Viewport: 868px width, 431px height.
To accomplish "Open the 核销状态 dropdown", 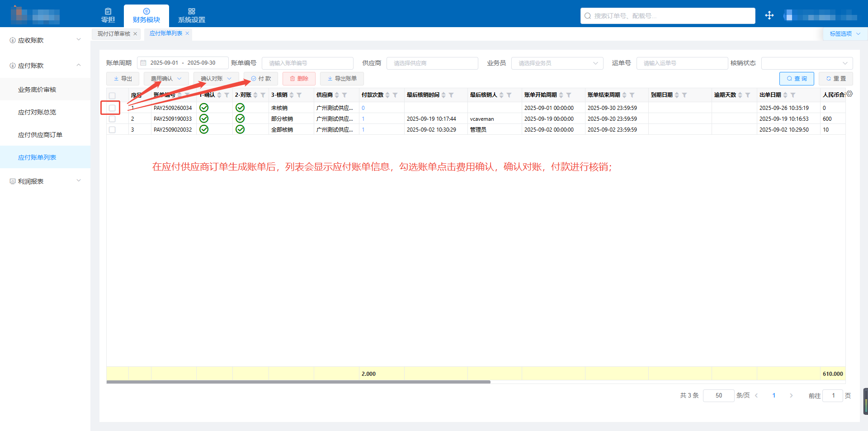I will (x=807, y=63).
